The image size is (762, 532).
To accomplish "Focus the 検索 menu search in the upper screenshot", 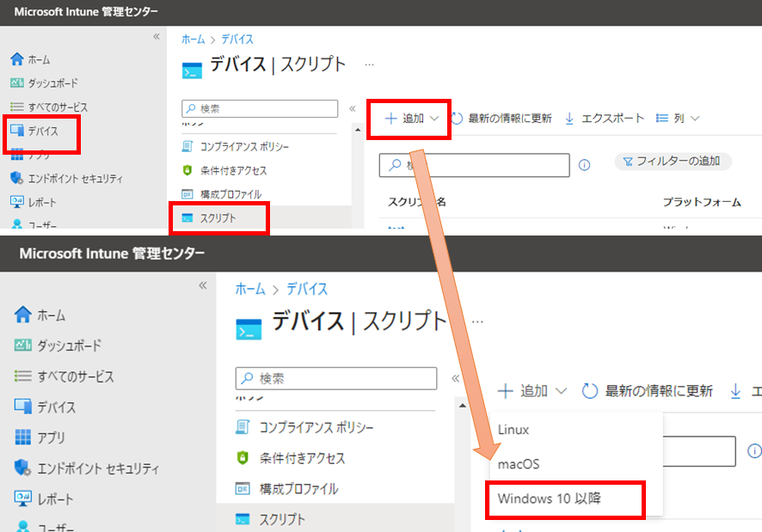I will [x=260, y=108].
